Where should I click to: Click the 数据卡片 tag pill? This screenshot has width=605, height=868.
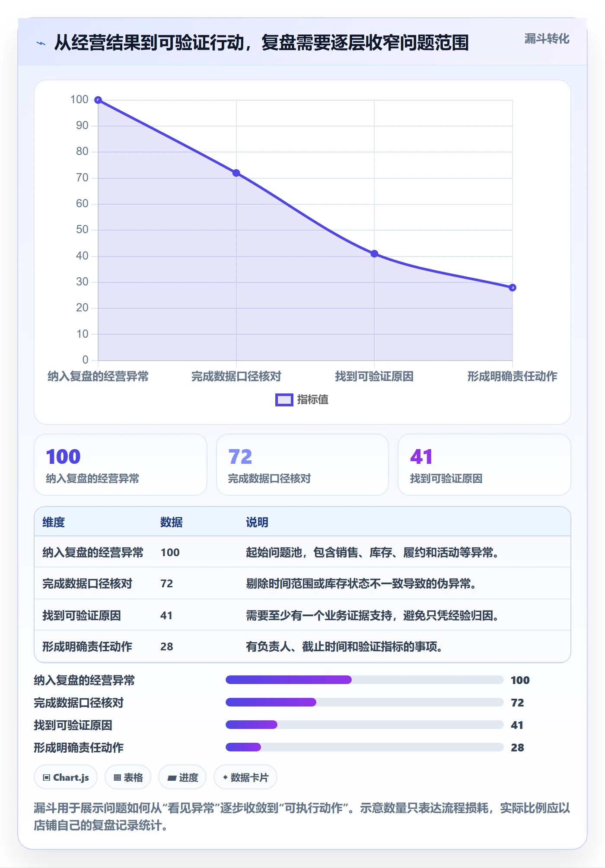(245, 778)
